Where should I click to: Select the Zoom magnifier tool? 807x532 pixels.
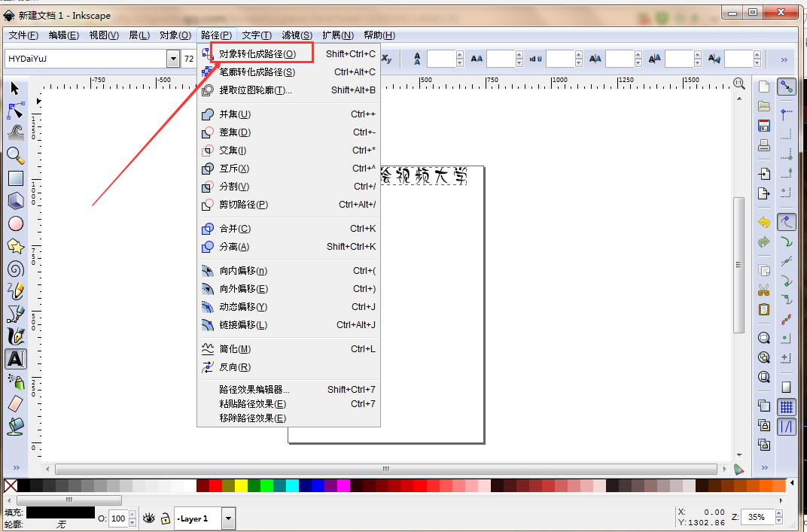(15, 156)
